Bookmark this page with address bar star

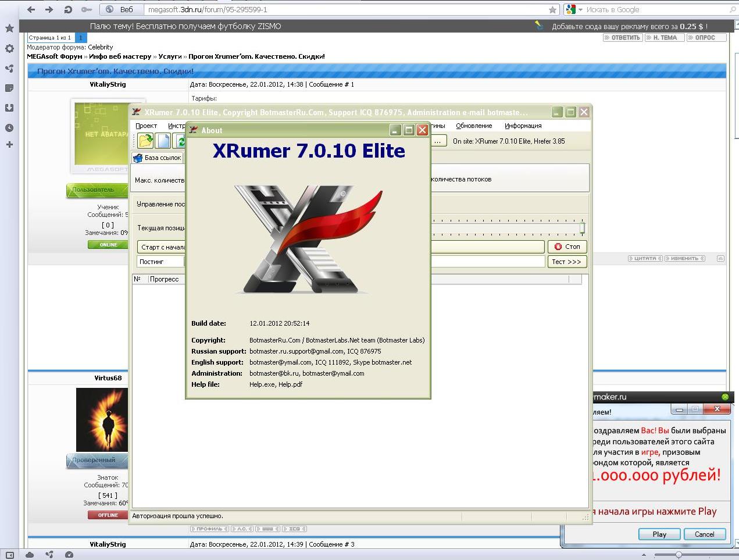[x=552, y=9]
